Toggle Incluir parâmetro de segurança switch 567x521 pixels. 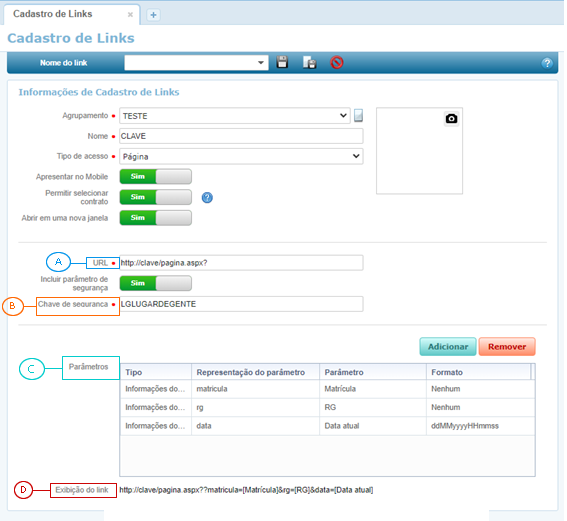click(x=155, y=283)
